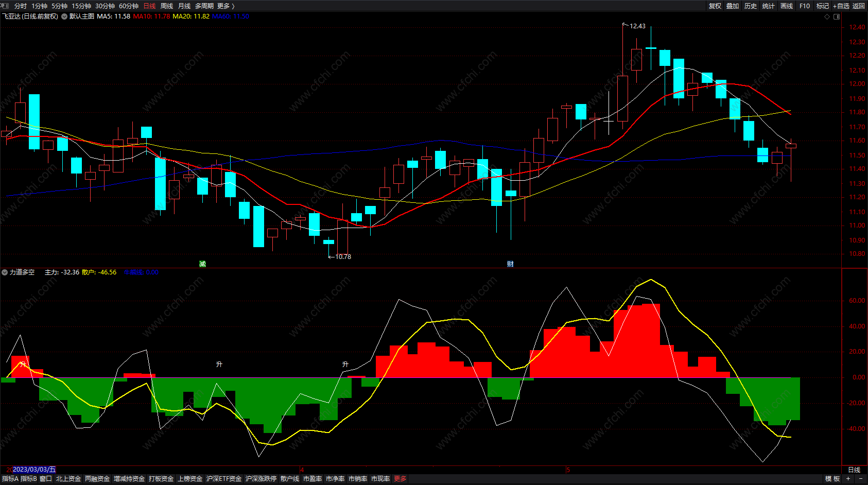Select the 日线 daily period

[x=149, y=6]
